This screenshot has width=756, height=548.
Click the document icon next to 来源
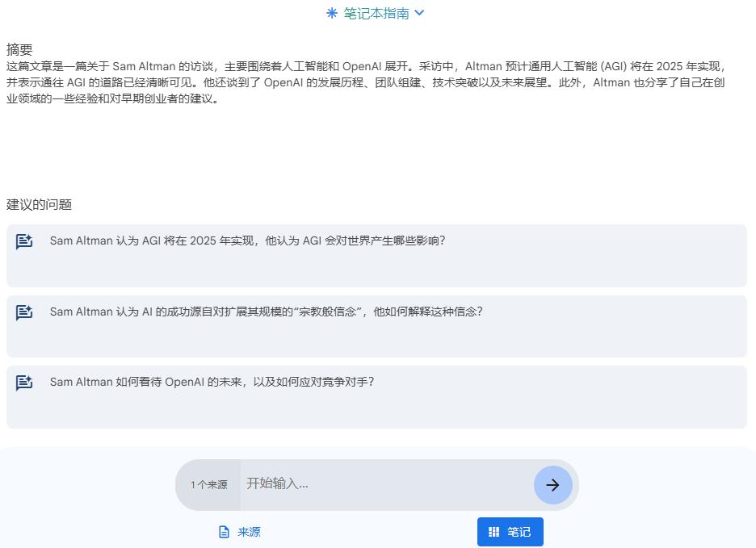pyautogui.click(x=225, y=532)
